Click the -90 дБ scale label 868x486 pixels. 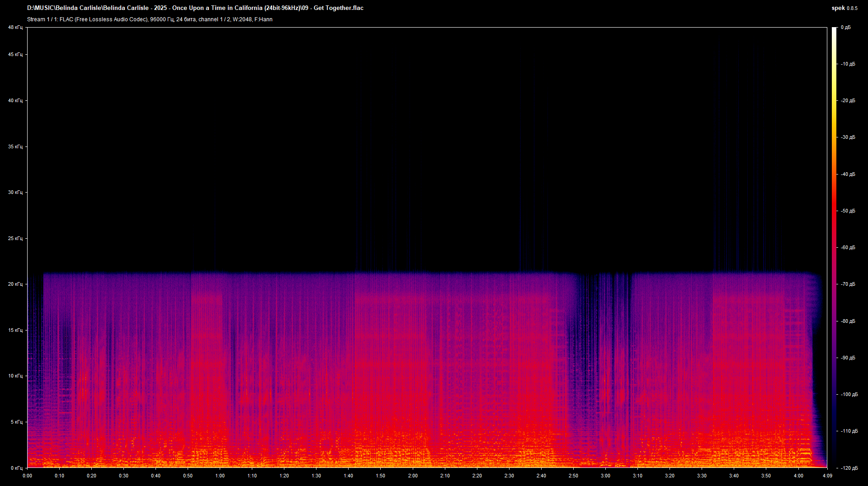(848, 358)
